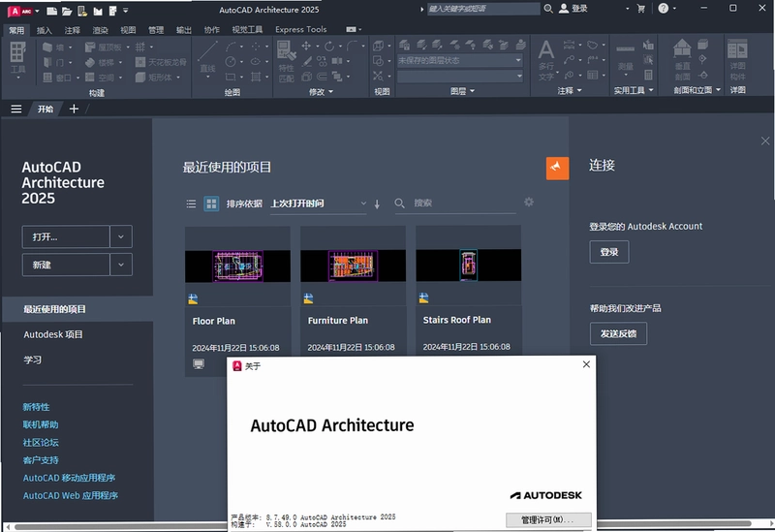Viewport: 775px width, 532px height.
Task: Select the 门 (Door) tool
Action: (53, 62)
